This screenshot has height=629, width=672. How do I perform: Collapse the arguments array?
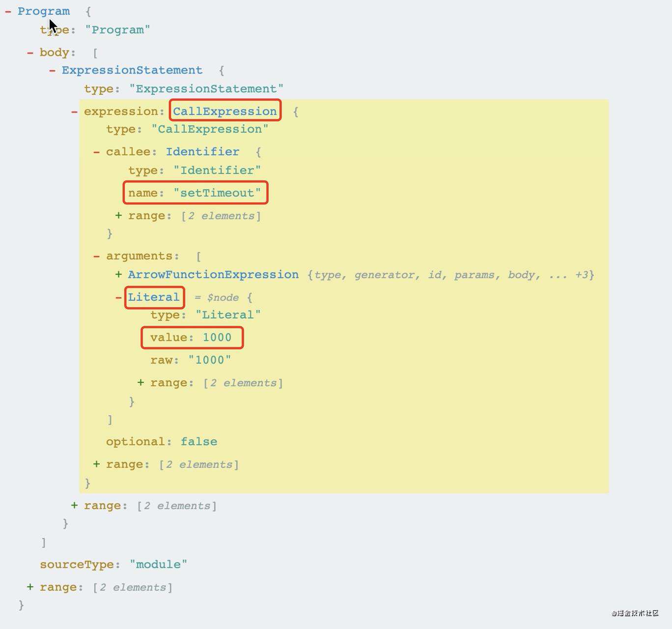(x=96, y=256)
